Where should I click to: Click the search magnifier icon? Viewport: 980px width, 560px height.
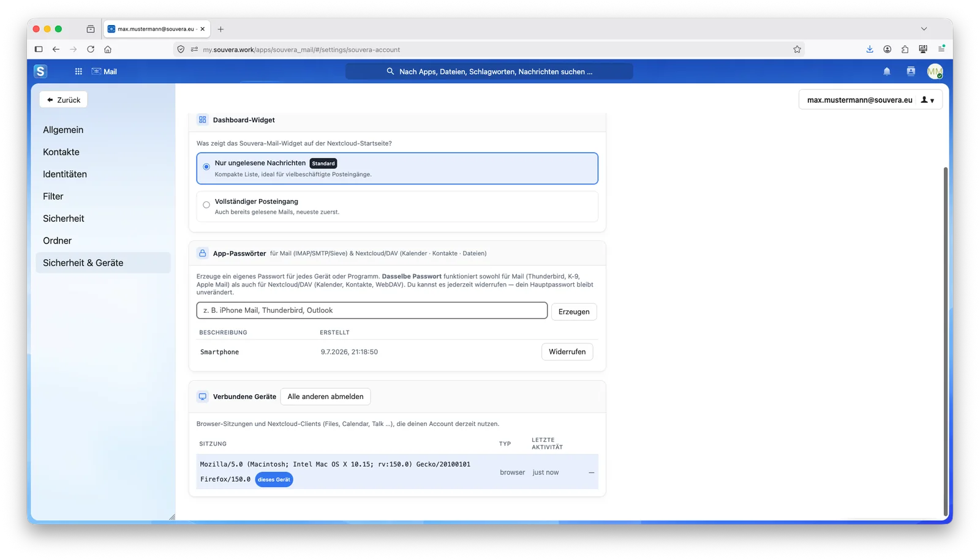pos(390,72)
